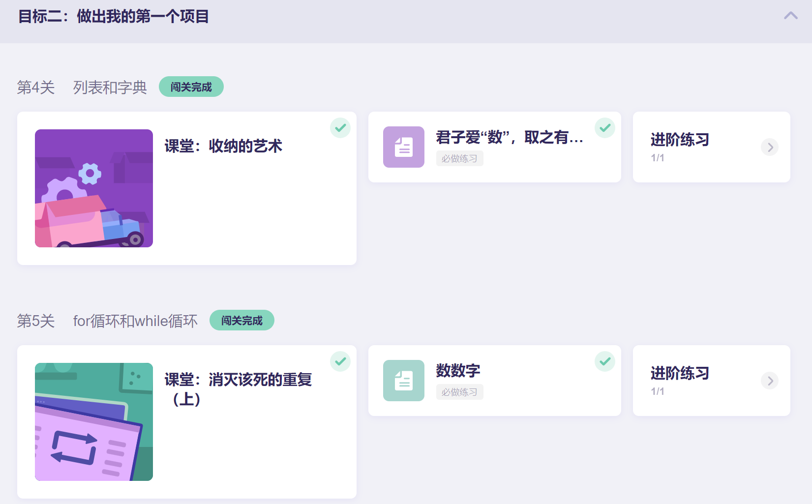Click the checkmark on 君子爱数 exercise card
This screenshot has width=812, height=504.
[x=605, y=128]
